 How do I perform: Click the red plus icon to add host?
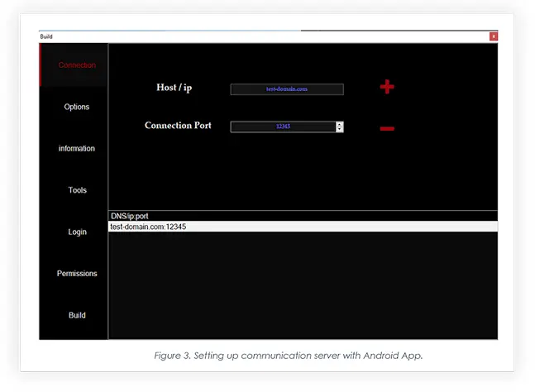pos(387,87)
